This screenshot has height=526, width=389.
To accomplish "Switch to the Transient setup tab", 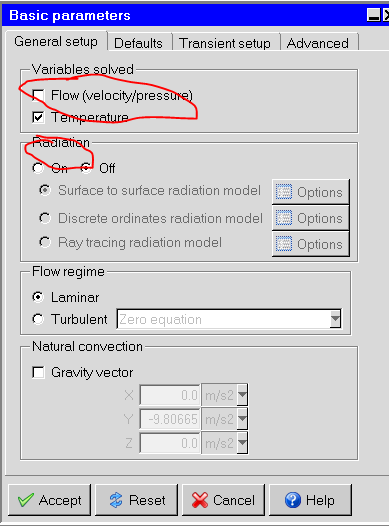I will [225, 43].
